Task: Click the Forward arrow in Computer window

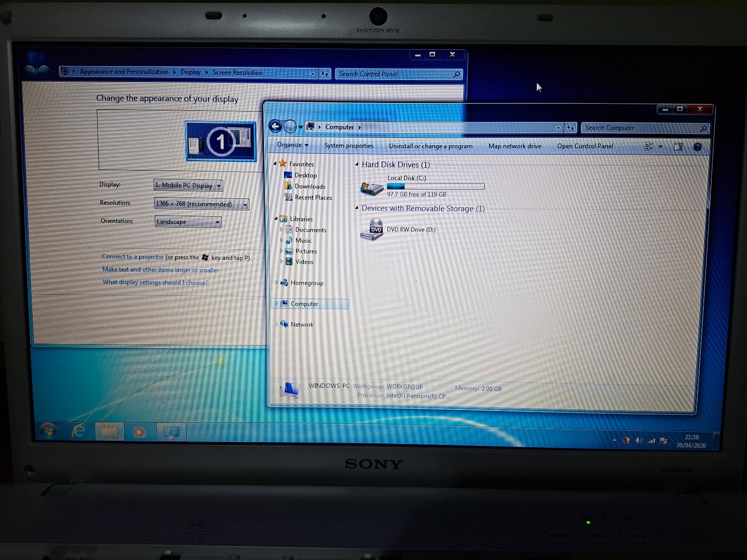Action: point(290,126)
